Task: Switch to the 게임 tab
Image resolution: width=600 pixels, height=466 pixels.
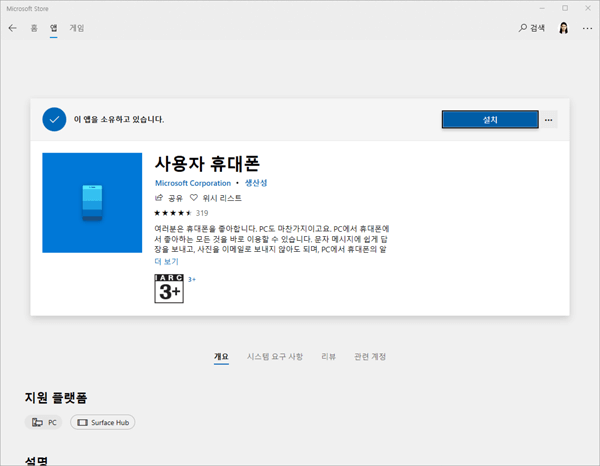Action: 77,28
